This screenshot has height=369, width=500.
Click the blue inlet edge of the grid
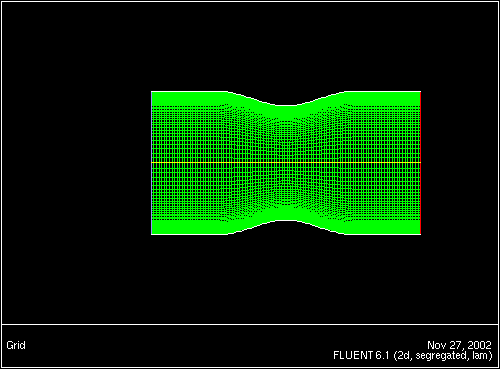click(x=152, y=163)
